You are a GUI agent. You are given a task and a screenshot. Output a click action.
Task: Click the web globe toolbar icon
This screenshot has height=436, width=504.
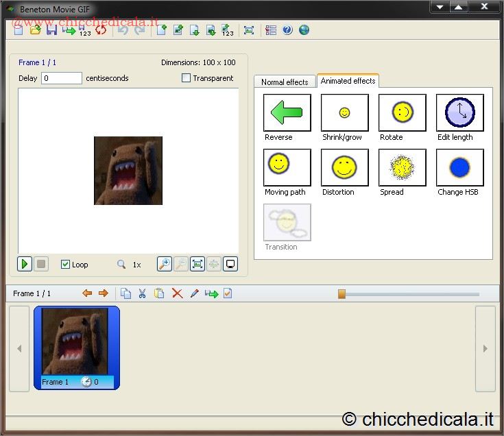click(x=304, y=30)
